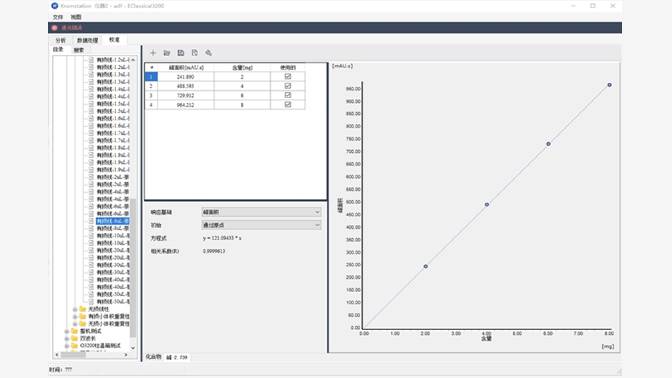The image size is (672, 378).
Task: Open the first response basis dropdown
Action: pos(261,212)
